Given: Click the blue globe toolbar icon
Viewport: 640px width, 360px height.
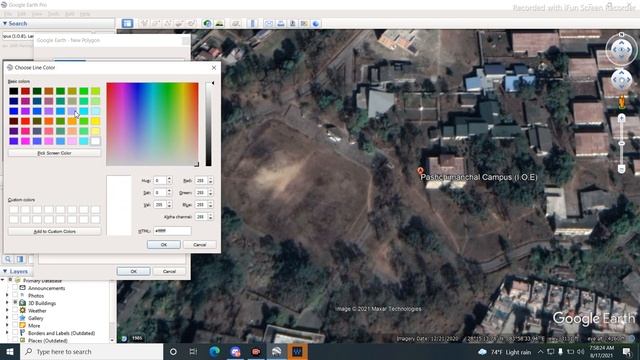Looking at the screenshot, I should tap(316, 23).
